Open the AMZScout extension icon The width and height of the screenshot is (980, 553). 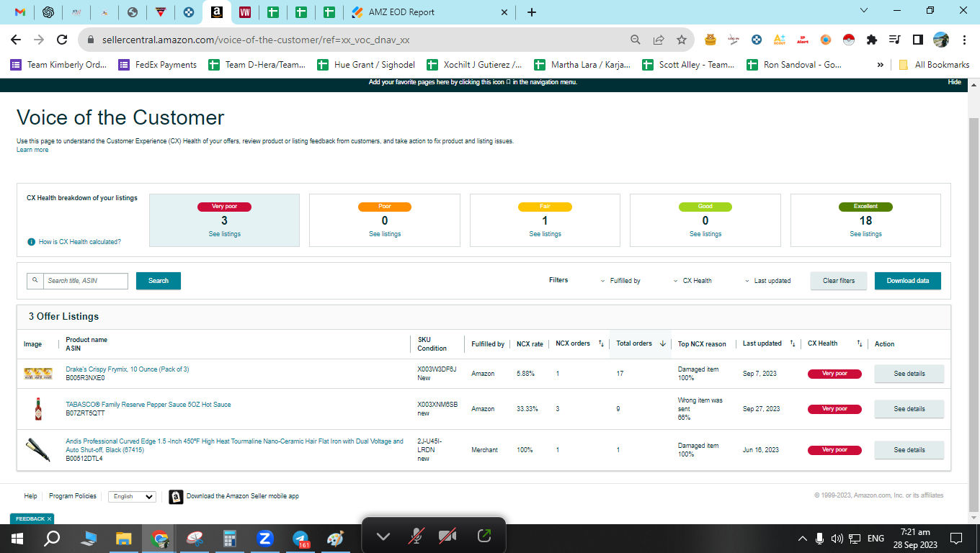pos(780,40)
